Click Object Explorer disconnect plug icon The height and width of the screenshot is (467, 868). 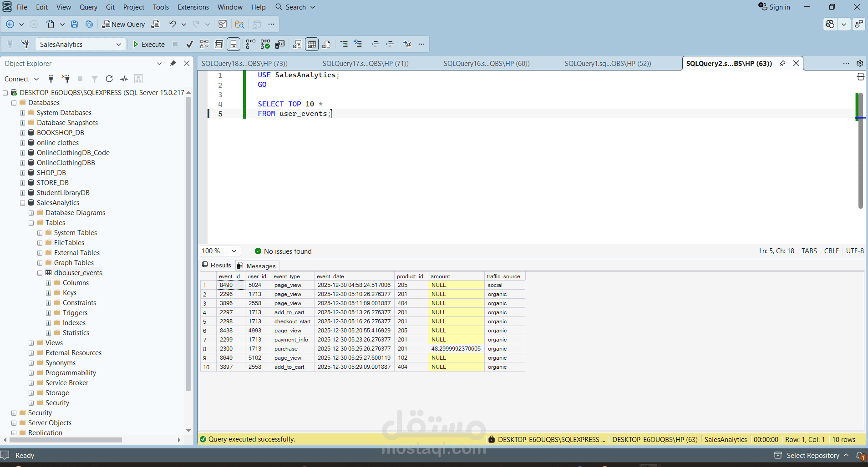click(66, 79)
